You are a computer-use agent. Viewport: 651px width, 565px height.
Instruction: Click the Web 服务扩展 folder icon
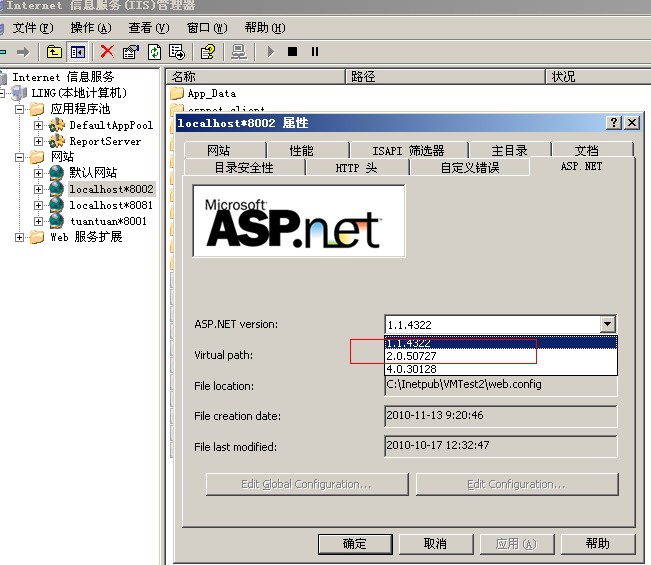tap(37, 237)
